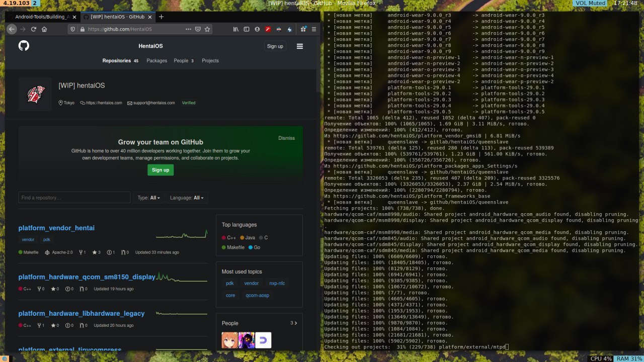Screen dimensions: 644x362
Task: Click the orange-haired anime member avatar
Action: [229, 340]
